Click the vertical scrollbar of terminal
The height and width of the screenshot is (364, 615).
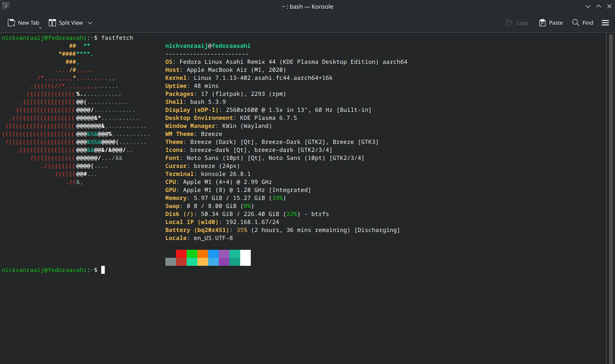(611, 198)
